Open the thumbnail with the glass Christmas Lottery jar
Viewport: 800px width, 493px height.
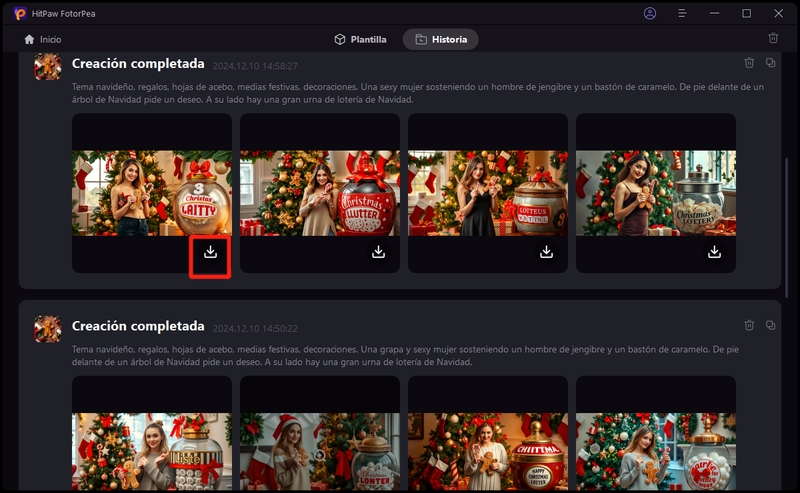click(656, 193)
